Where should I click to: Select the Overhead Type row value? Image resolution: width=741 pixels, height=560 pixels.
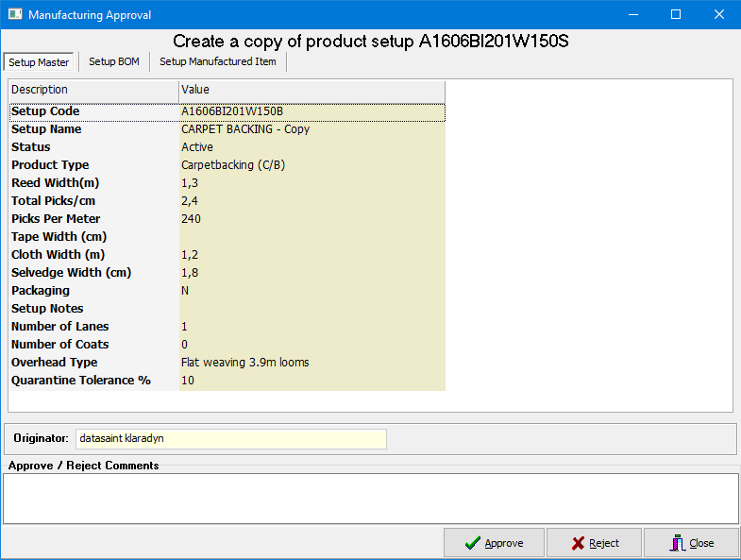[244, 363]
